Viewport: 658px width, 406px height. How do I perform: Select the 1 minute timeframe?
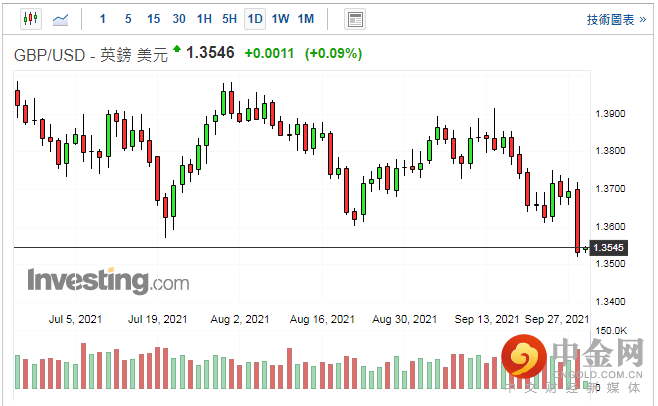tap(103, 18)
